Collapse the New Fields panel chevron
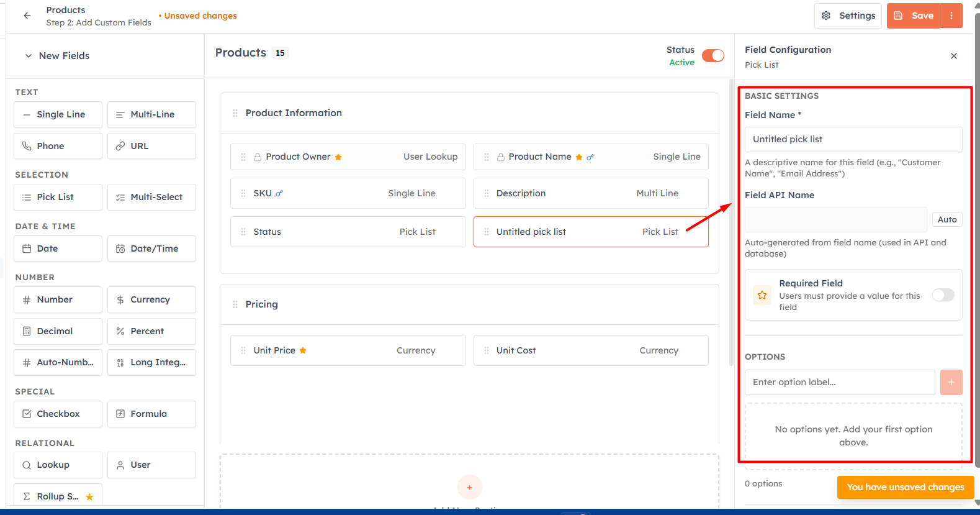Screen dimensions: 980x515 (x=29, y=56)
